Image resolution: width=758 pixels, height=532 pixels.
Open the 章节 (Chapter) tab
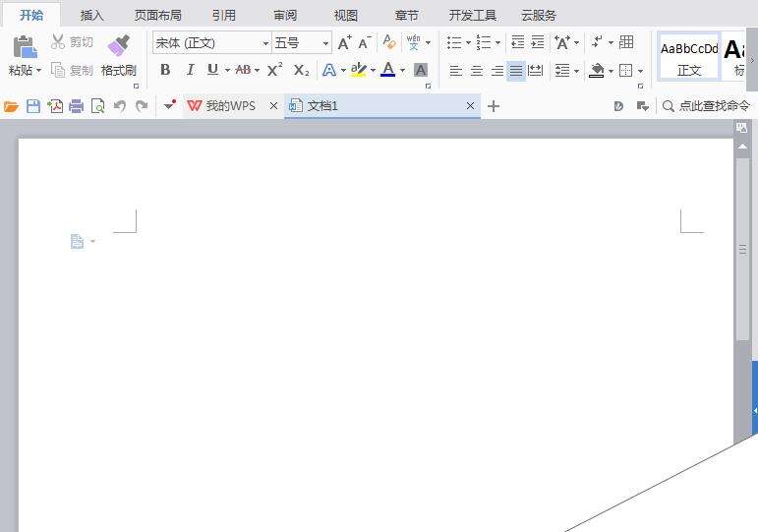(407, 16)
